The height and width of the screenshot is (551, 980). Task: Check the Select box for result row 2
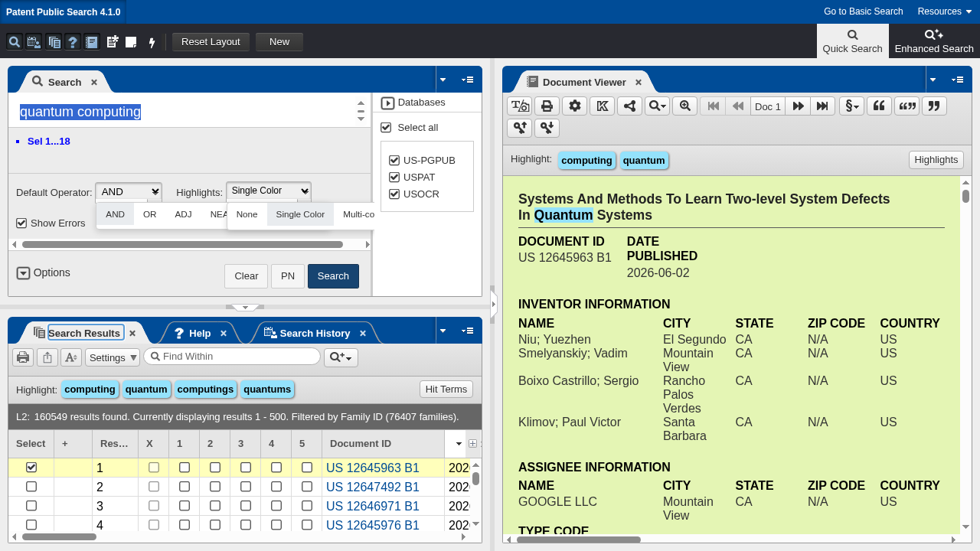pyautogui.click(x=31, y=487)
